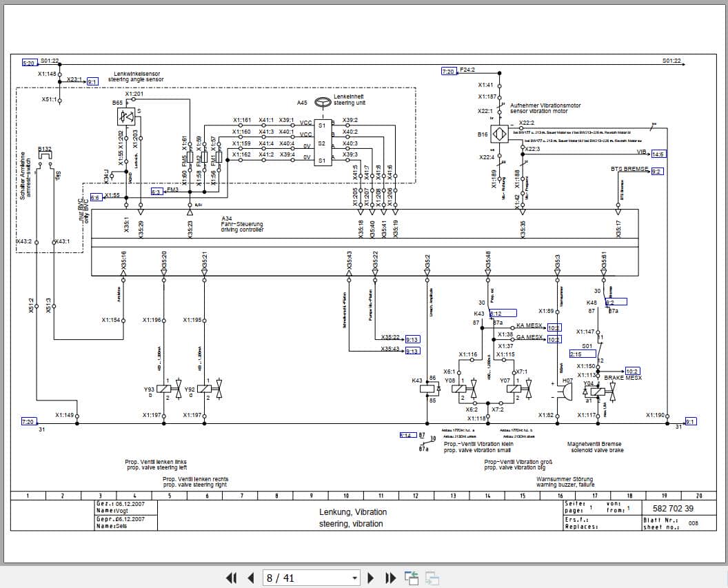The width and height of the screenshot is (728, 588).
Task: Click the B16 vibration motor sensor symbol
Action: (500, 134)
